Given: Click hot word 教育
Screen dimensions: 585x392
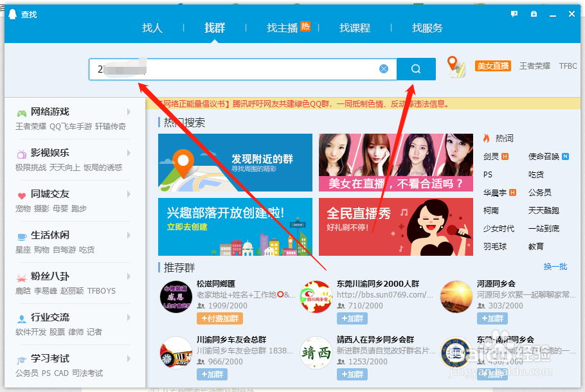Looking at the screenshot, I should tap(535, 246).
